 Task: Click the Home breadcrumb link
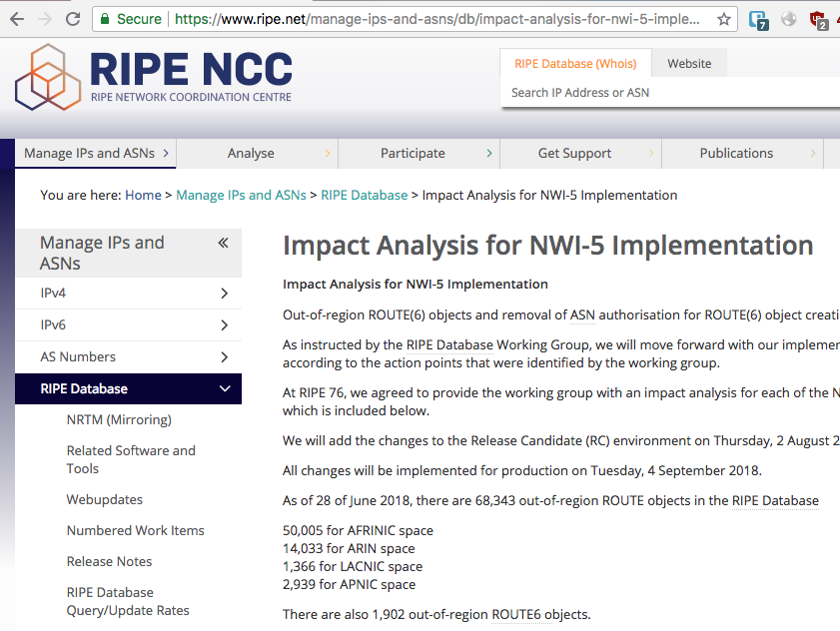(x=143, y=195)
